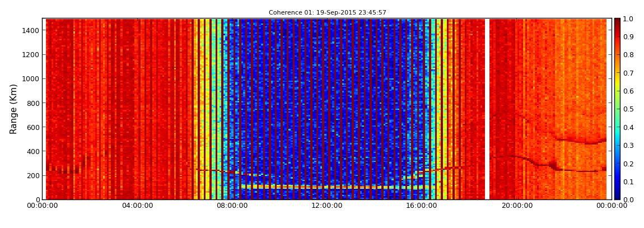The height and width of the screenshot is (228, 644).
Task: Click the 600 range tick label
Action: click(33, 127)
